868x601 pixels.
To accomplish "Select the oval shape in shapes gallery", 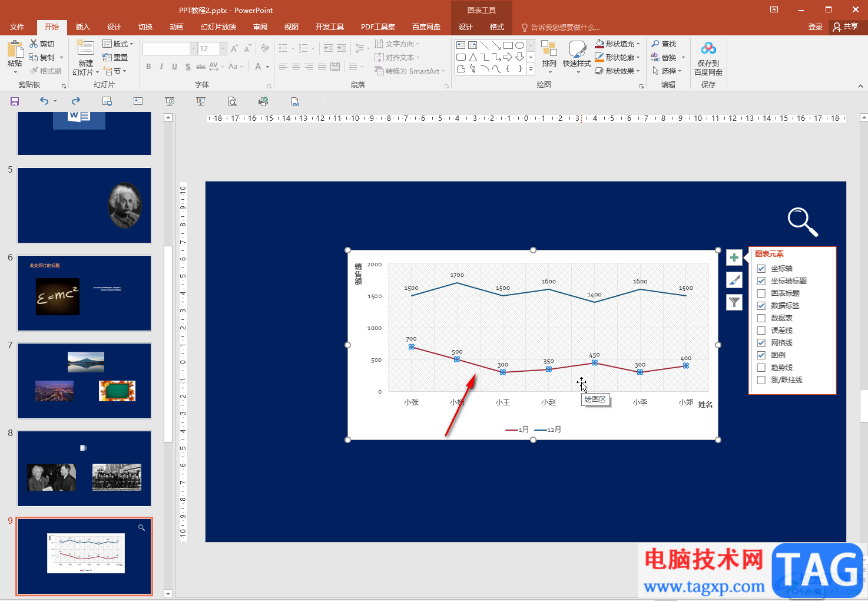I will coord(519,45).
